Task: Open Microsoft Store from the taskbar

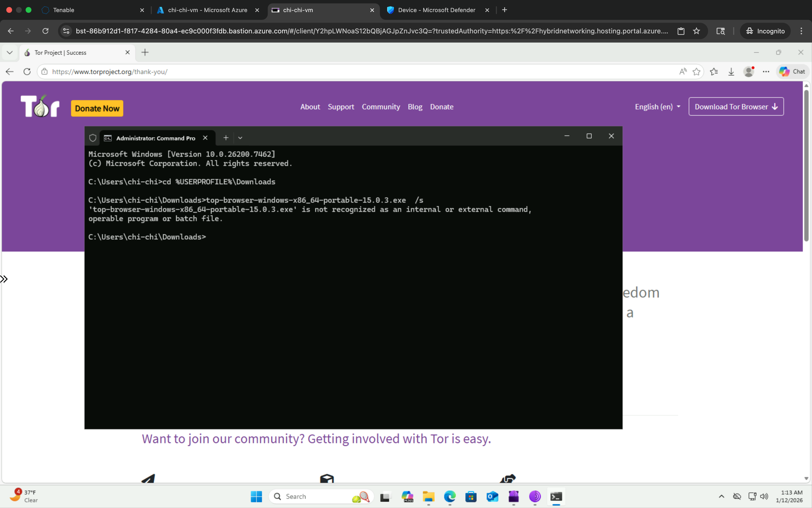Action: (471, 496)
